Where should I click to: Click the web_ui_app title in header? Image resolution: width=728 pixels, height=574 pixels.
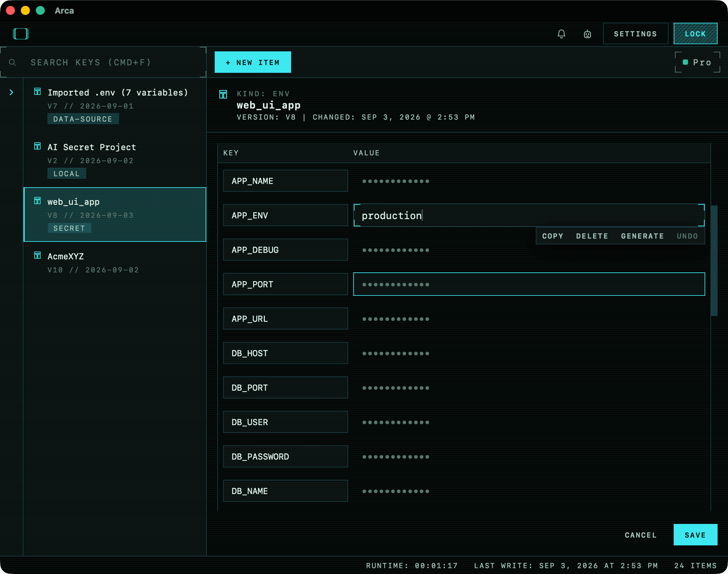click(269, 105)
